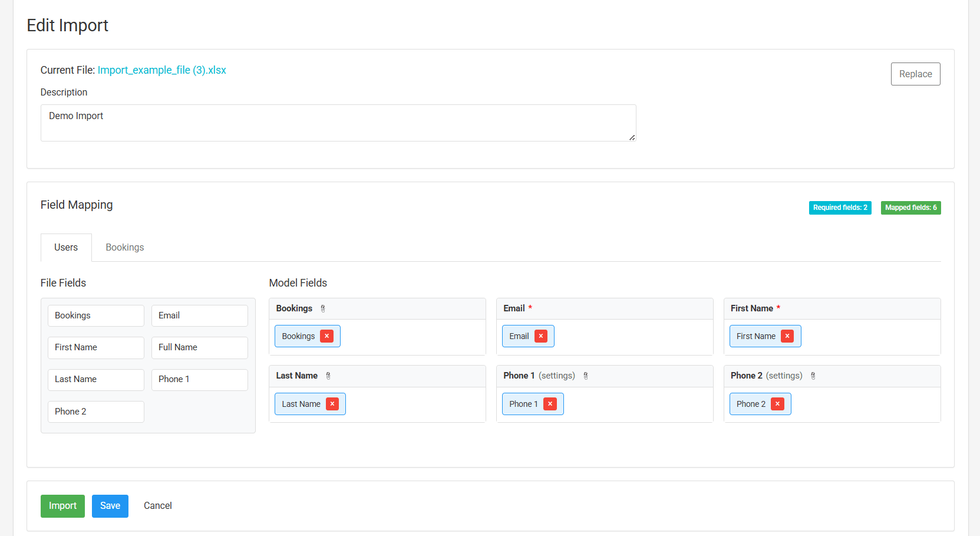
Task: Open the Import_example_file (3).xlsx link
Action: click(x=161, y=70)
